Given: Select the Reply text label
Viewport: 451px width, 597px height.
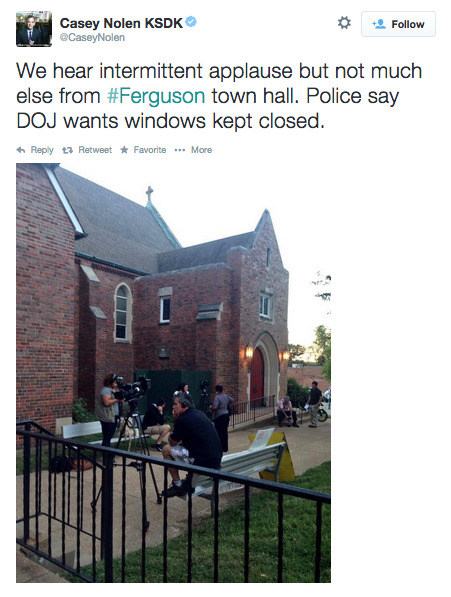Looking at the screenshot, I should (42, 150).
